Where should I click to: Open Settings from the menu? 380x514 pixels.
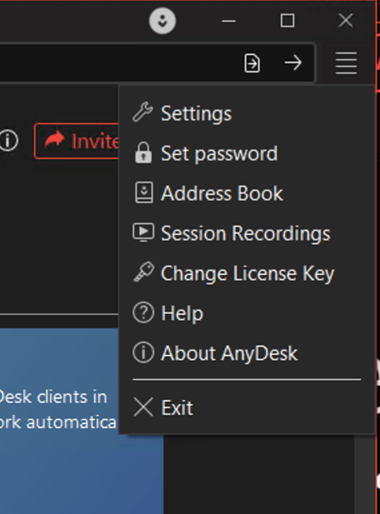point(246,114)
